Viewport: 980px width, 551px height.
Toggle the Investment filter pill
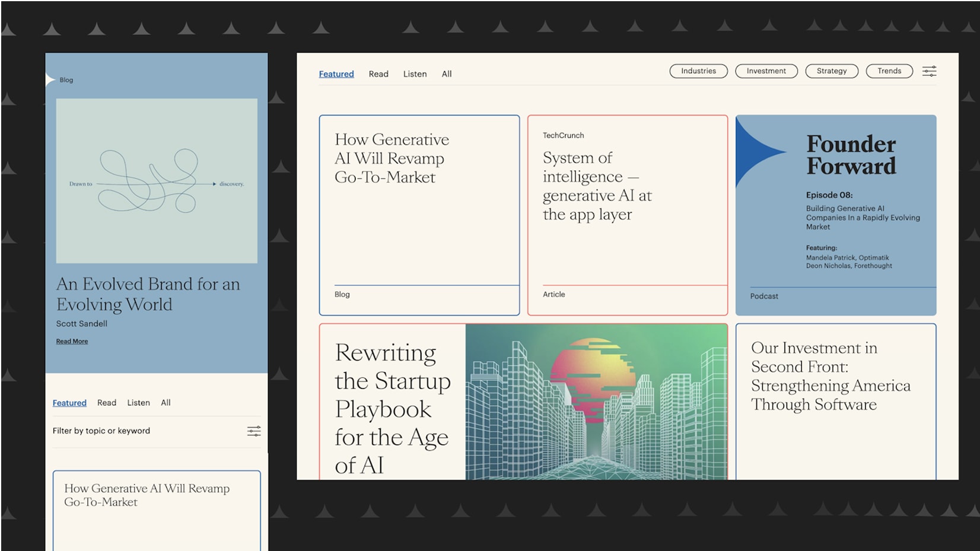click(766, 71)
